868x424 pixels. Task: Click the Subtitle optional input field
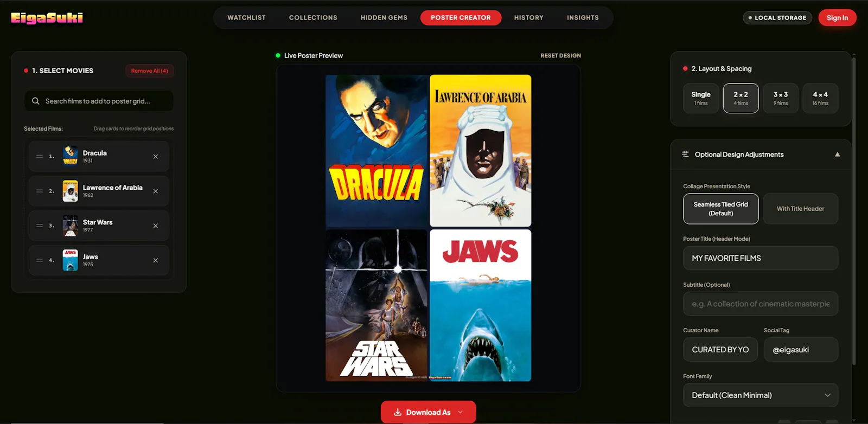pos(761,304)
